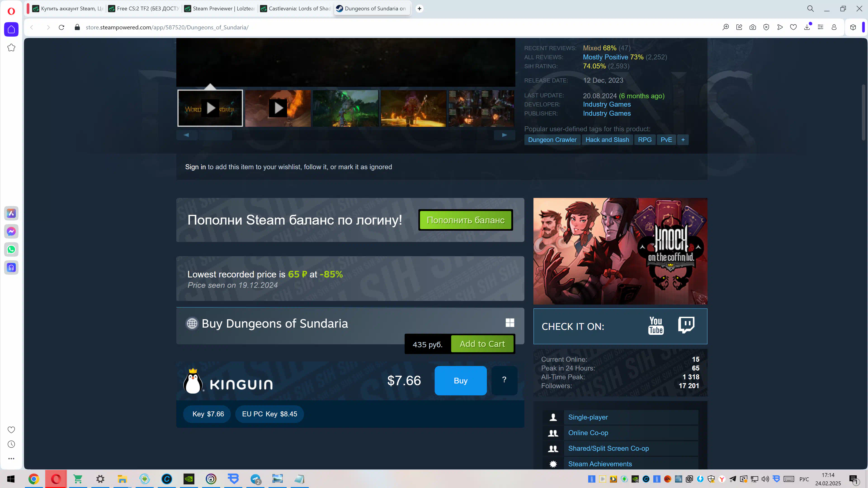Open the RPG tag
This screenshot has height=488, width=868.
[645, 140]
